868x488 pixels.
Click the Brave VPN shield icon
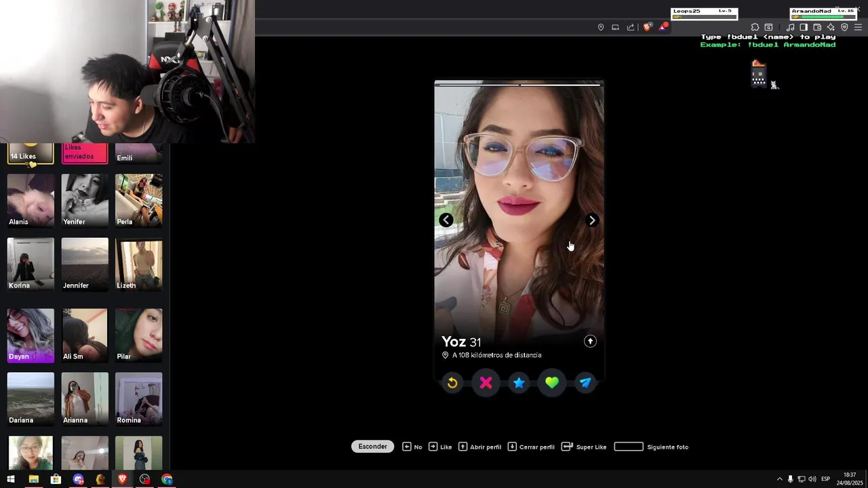tap(844, 27)
